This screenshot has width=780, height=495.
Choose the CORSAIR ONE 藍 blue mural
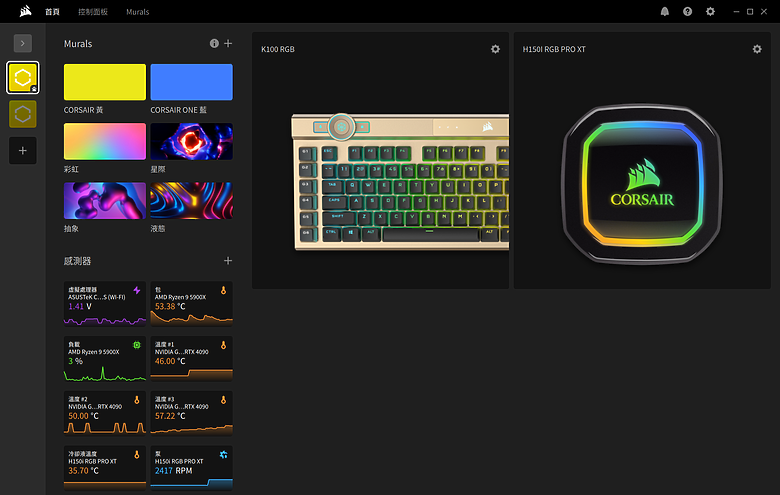(x=192, y=82)
